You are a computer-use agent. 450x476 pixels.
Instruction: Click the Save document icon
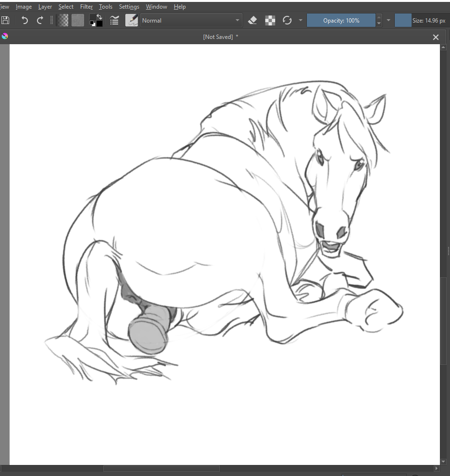click(x=5, y=20)
